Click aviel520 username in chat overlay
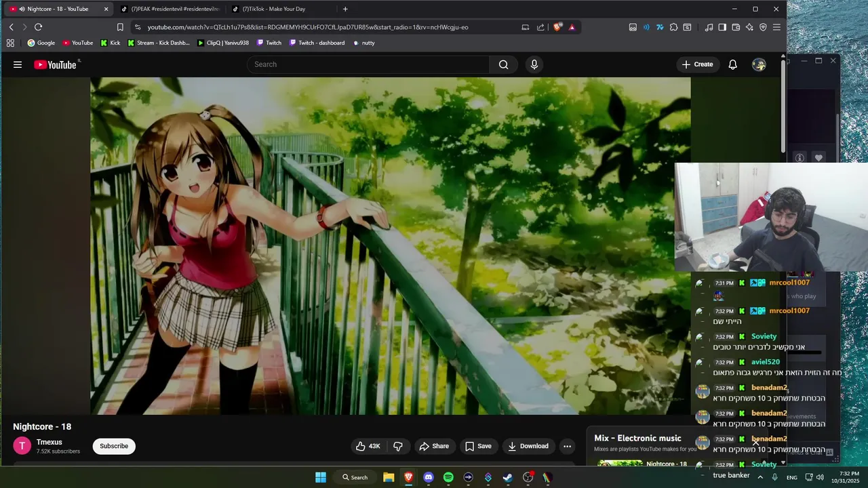This screenshot has height=488, width=868. 766,362
